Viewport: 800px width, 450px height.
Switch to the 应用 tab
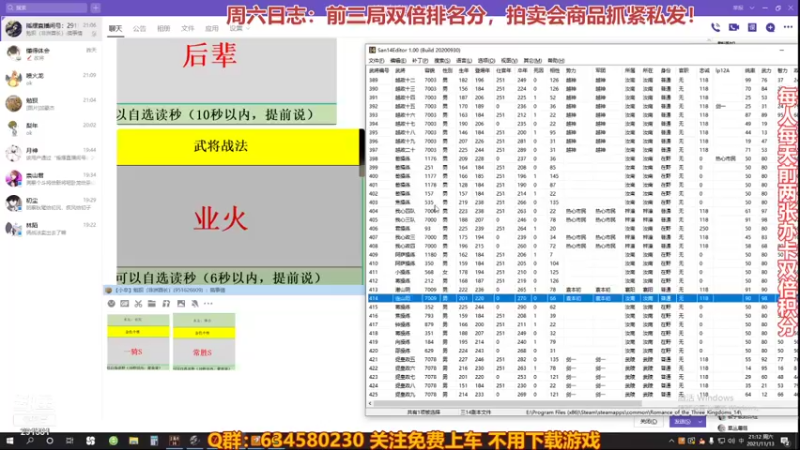(211, 29)
